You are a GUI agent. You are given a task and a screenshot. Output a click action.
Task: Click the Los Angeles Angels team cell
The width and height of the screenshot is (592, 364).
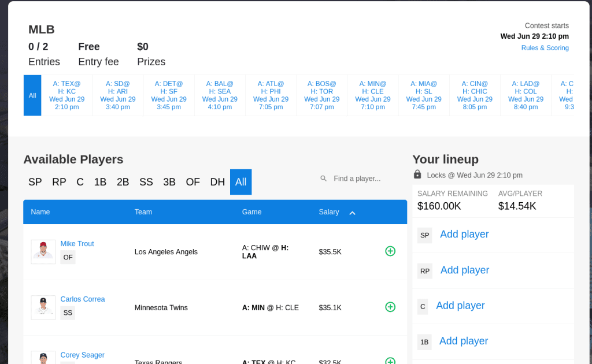166,252
